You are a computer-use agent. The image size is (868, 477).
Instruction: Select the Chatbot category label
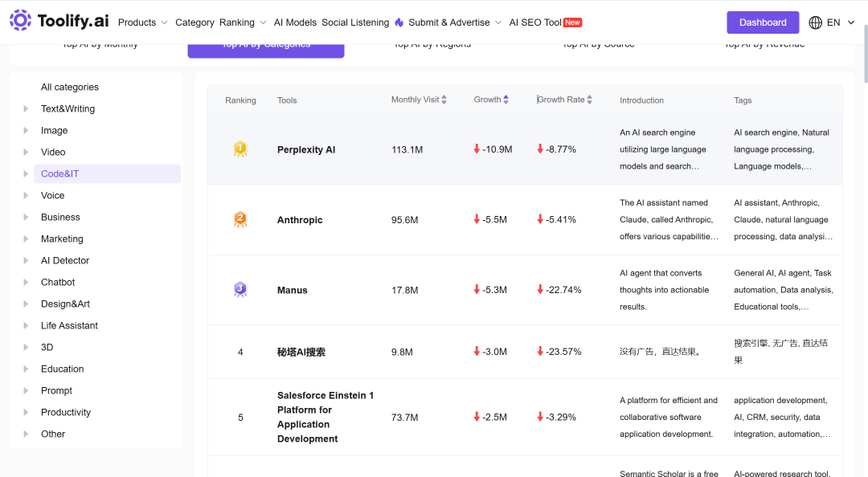[58, 282]
